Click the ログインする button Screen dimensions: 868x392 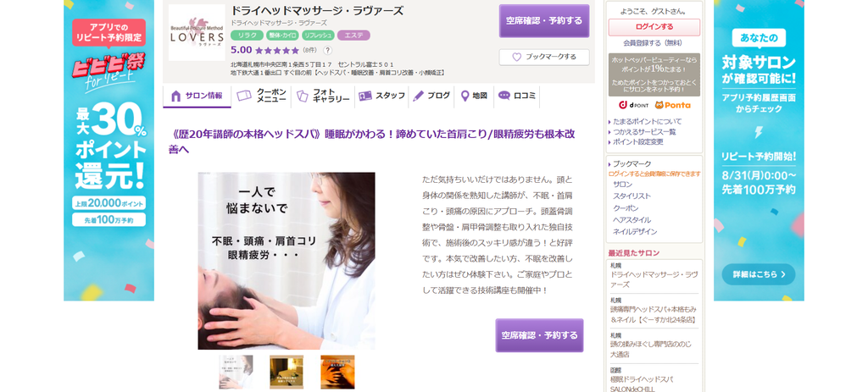click(654, 27)
